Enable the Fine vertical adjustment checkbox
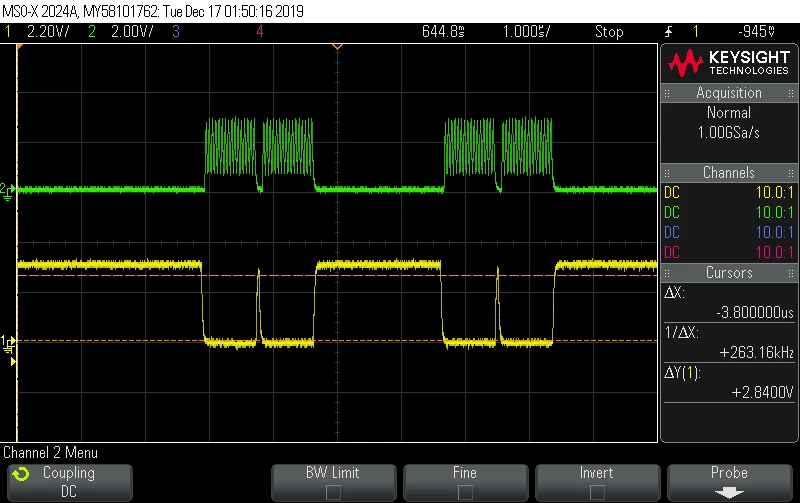Screen dimensions: 800x503 pos(465,492)
